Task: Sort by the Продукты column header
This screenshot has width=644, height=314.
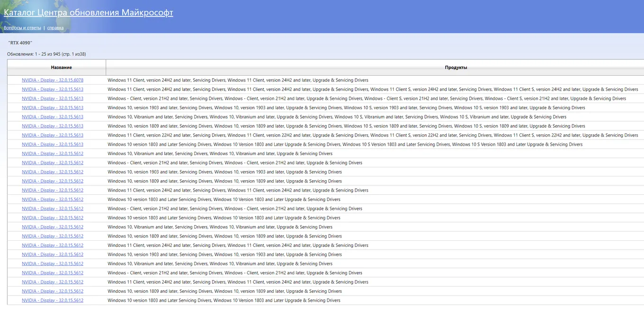Action: click(456, 68)
